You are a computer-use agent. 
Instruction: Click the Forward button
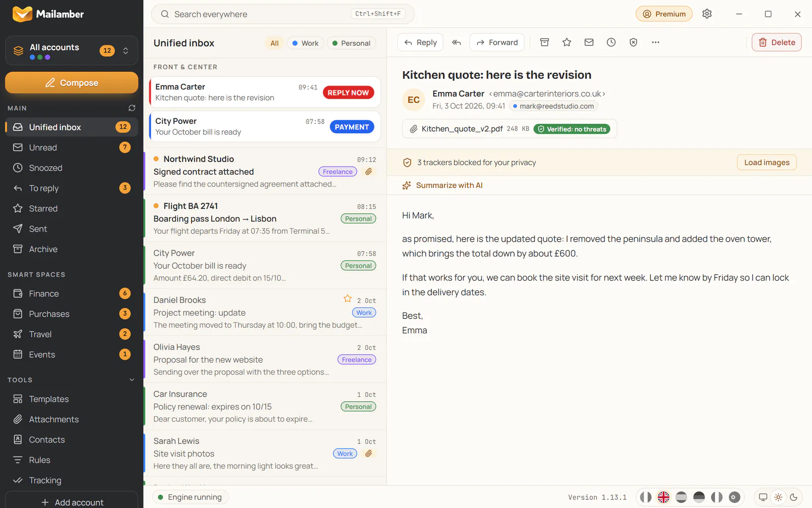[x=497, y=43]
